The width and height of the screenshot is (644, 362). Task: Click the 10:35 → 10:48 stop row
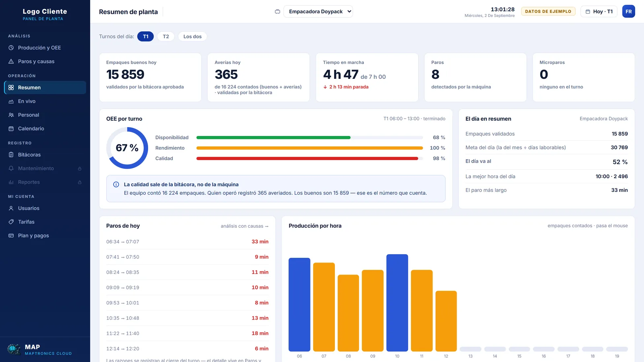tap(187, 318)
